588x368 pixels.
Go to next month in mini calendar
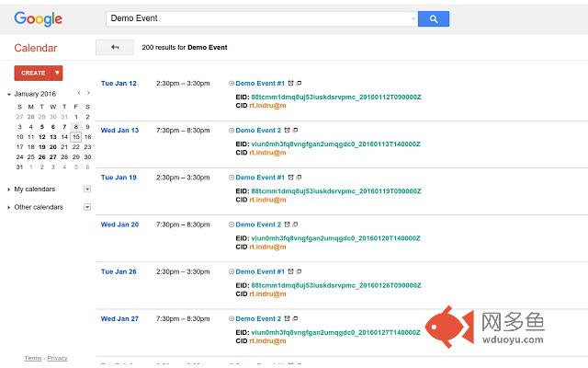[x=88, y=93]
